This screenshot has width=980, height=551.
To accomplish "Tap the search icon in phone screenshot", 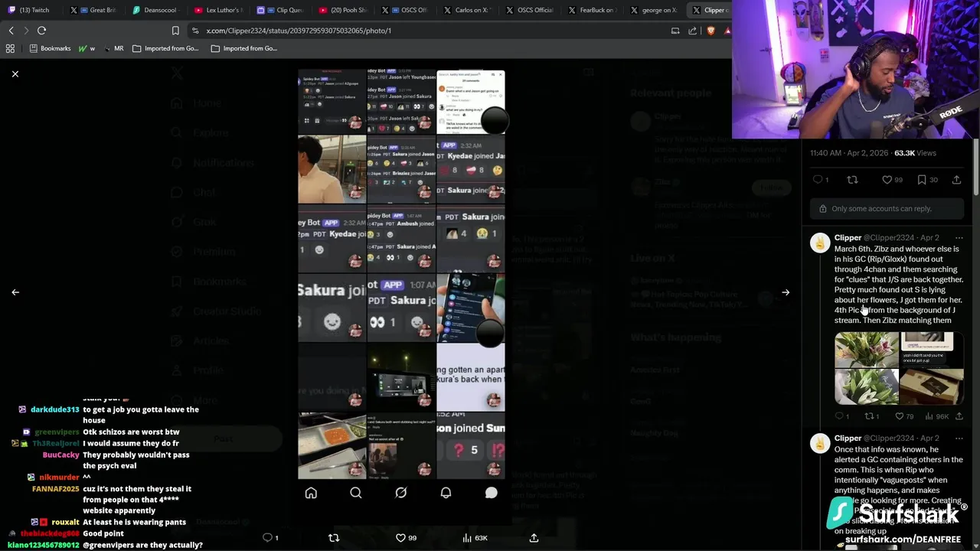I will (356, 494).
